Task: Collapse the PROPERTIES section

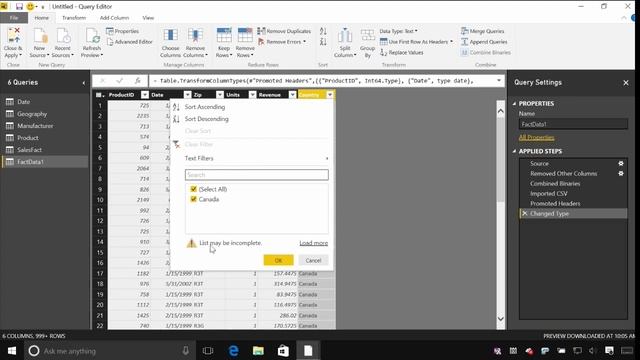Action: 514,104
